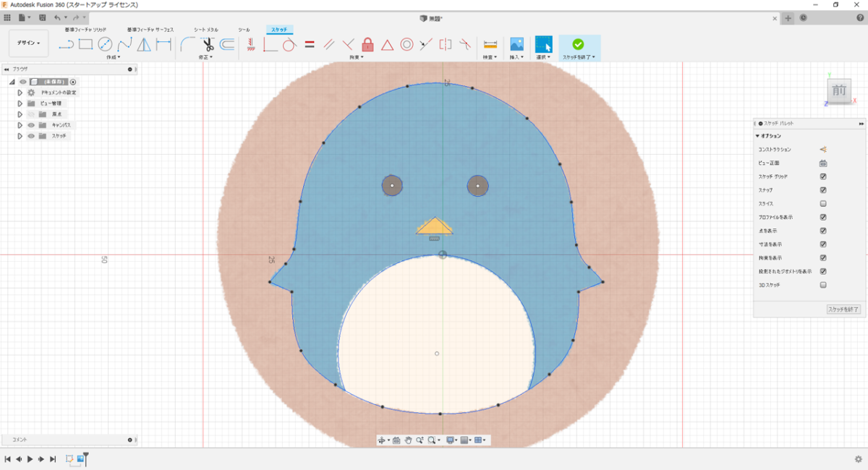Collapse the オプション section in sketch palette
Image resolution: width=868 pixels, height=470 pixels.
coord(757,136)
